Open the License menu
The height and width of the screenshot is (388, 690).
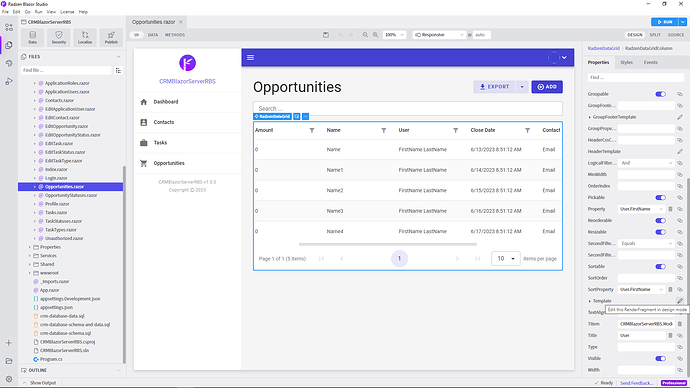[x=67, y=12]
